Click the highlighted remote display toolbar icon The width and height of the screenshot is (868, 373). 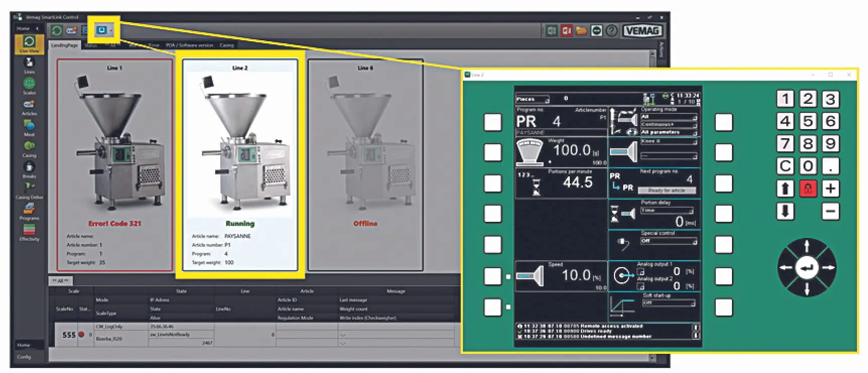click(102, 30)
